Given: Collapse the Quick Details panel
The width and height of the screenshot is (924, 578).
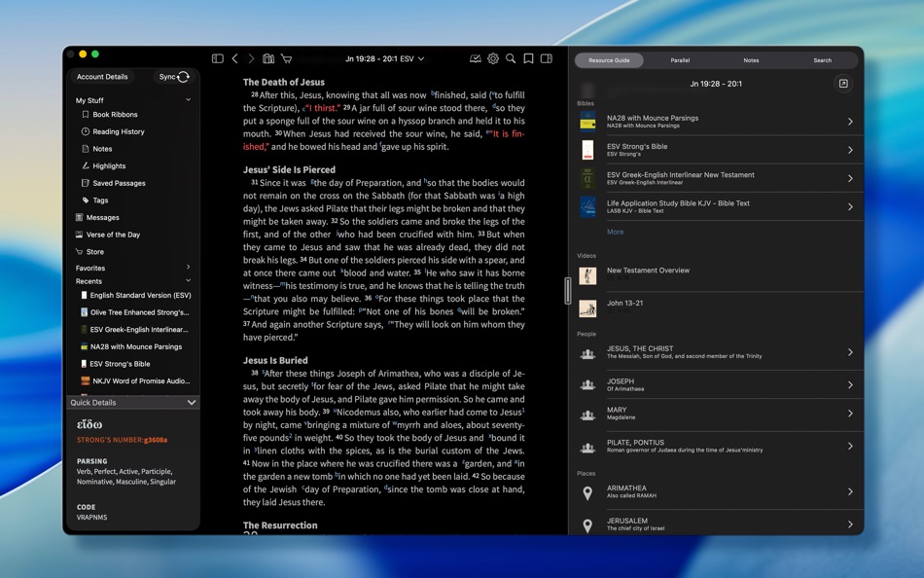Looking at the screenshot, I should click(190, 402).
